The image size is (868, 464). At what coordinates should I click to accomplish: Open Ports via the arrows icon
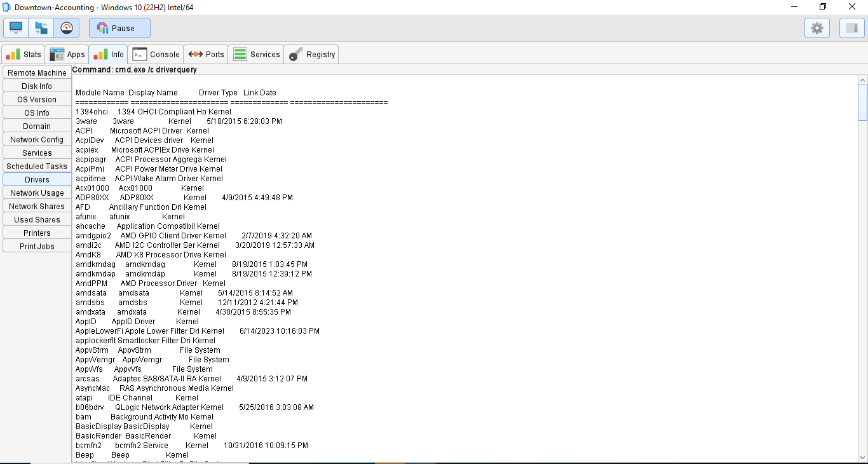tap(205, 54)
